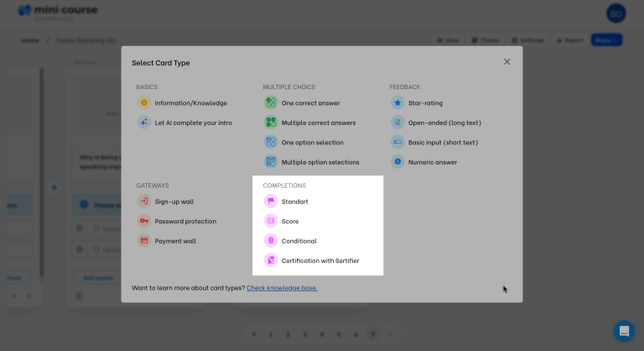Choose Basic input (short text) option

tap(443, 143)
